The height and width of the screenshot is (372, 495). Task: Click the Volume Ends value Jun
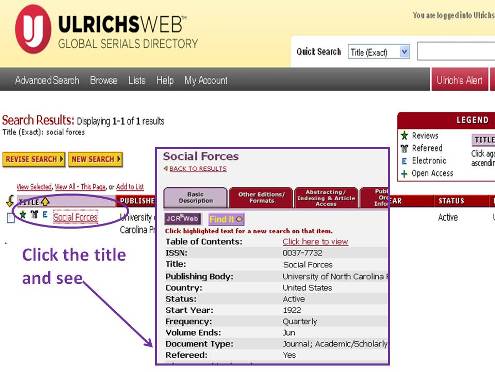(289, 333)
